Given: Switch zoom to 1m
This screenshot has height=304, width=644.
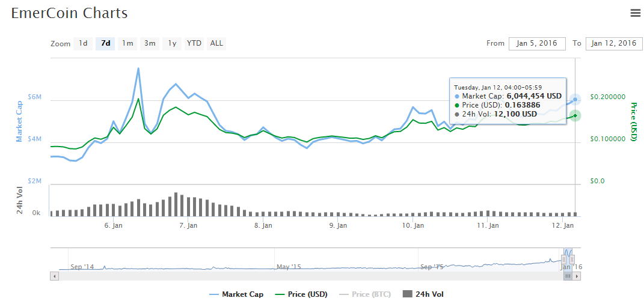Looking at the screenshot, I should tap(127, 43).
